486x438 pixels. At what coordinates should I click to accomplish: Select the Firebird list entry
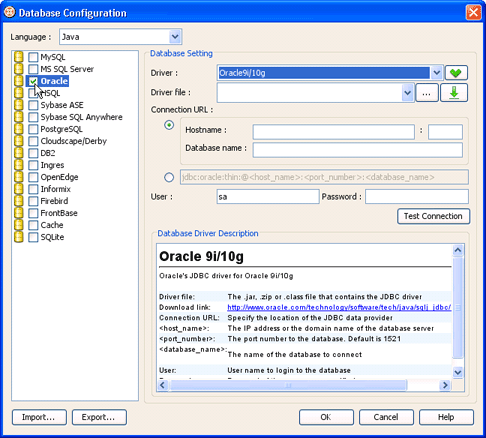[54, 201]
